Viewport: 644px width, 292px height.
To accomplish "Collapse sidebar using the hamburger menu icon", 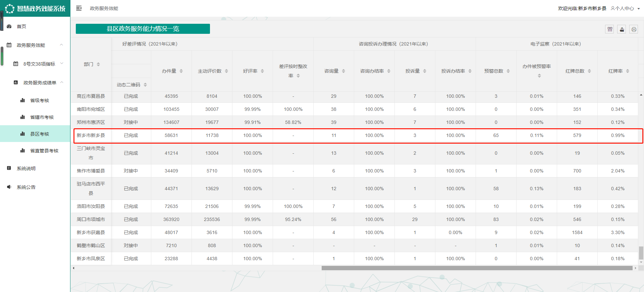I will click(x=79, y=8).
